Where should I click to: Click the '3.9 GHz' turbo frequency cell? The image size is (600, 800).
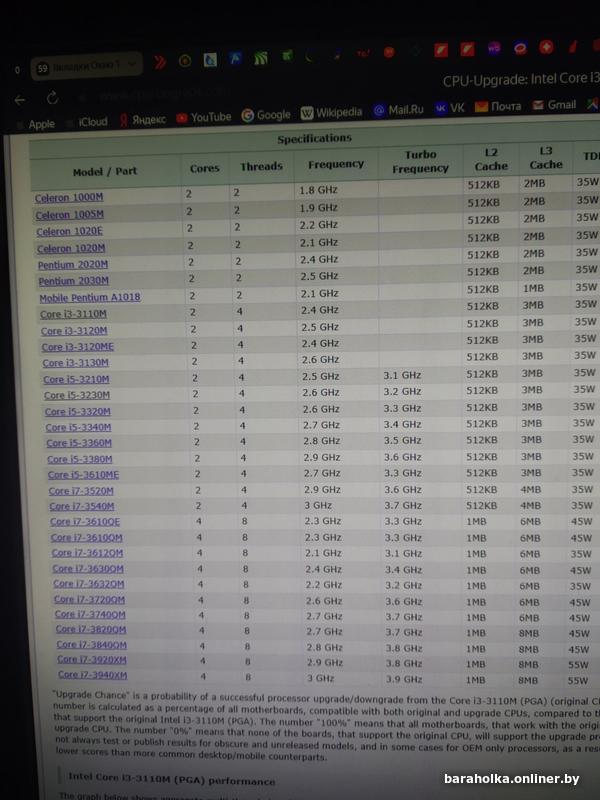pyautogui.click(x=403, y=679)
